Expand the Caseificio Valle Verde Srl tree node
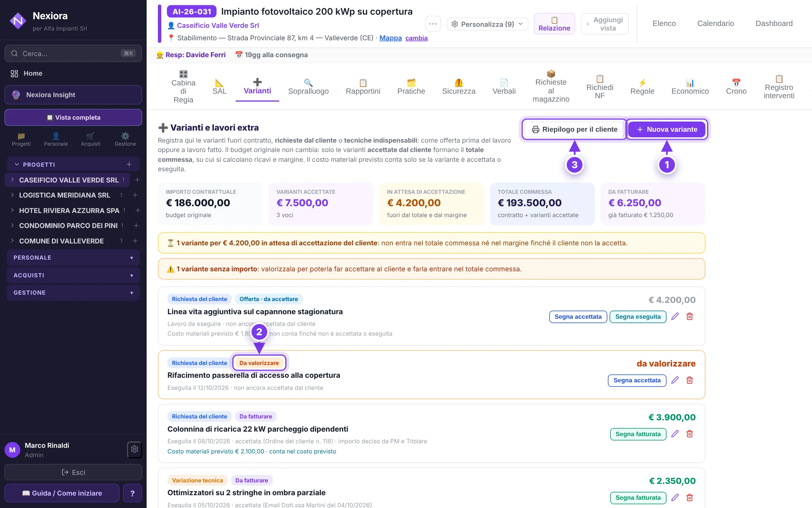This screenshot has height=508, width=812. pos(12,180)
